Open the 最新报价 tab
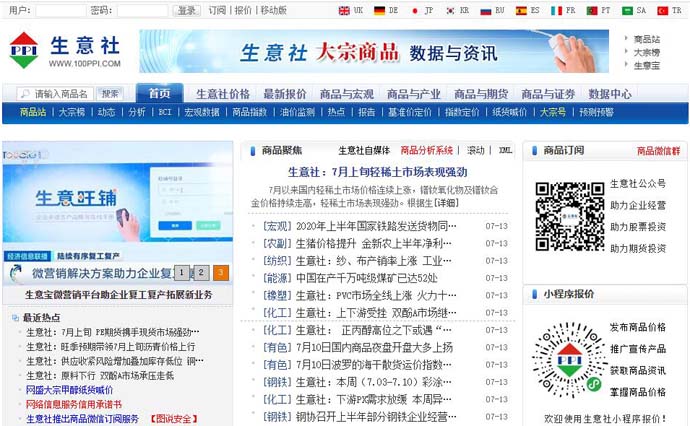Viewport: 690px width, 426px height. coord(285,94)
